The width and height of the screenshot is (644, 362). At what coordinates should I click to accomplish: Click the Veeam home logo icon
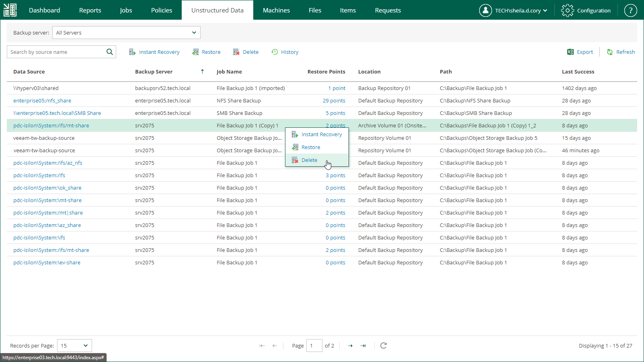click(10, 10)
